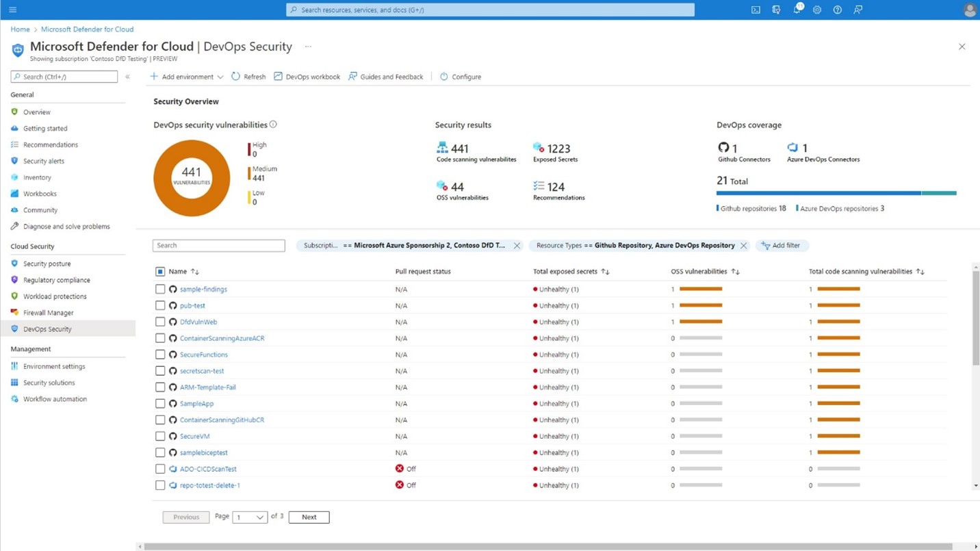Click the Next pagination button

[309, 517]
